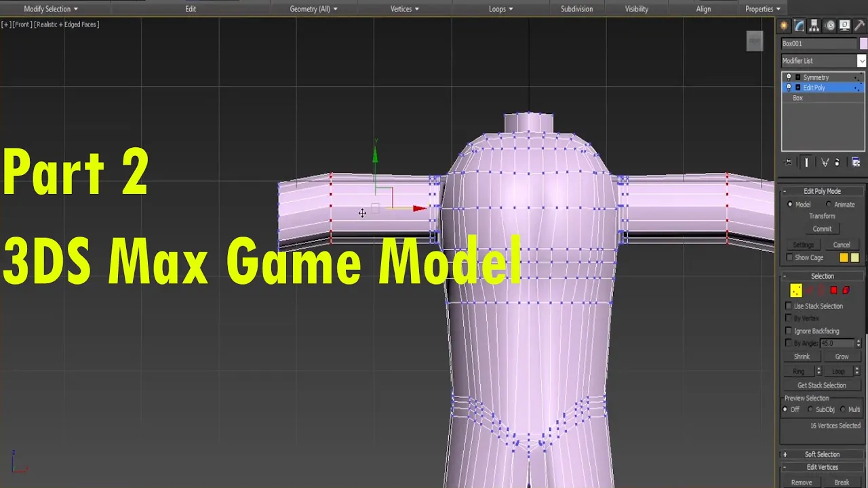Toggle Edit Poly modifier lightbulb
The image size is (868, 488).
[x=788, y=87]
